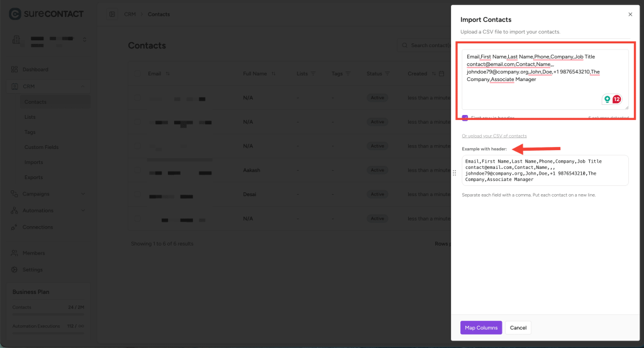
Task: Toggle the sidebar collapse icon
Action: 112,14
